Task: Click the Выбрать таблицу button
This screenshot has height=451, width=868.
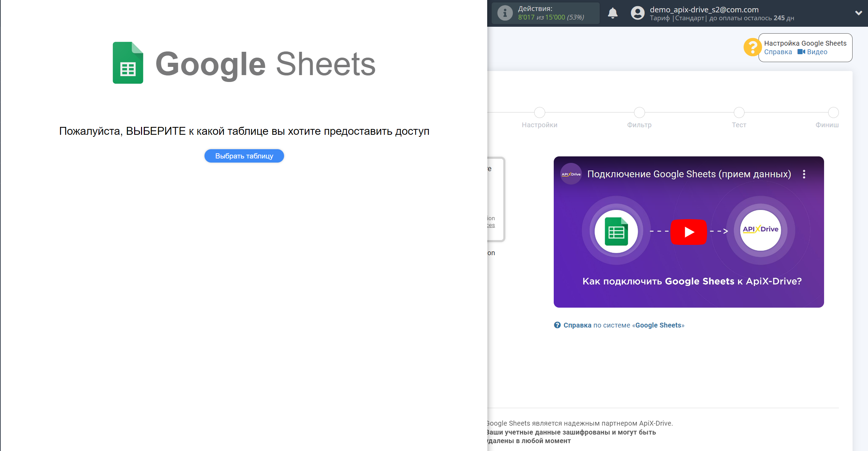Action: coord(244,156)
